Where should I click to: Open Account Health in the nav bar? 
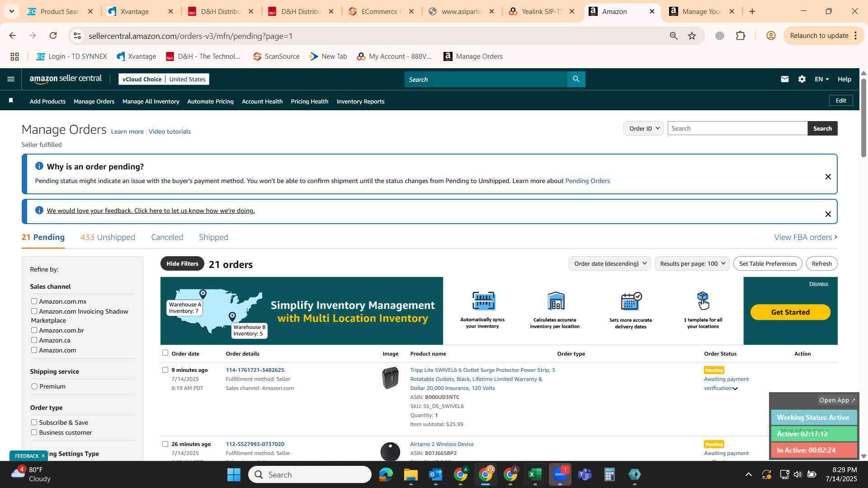(x=262, y=102)
